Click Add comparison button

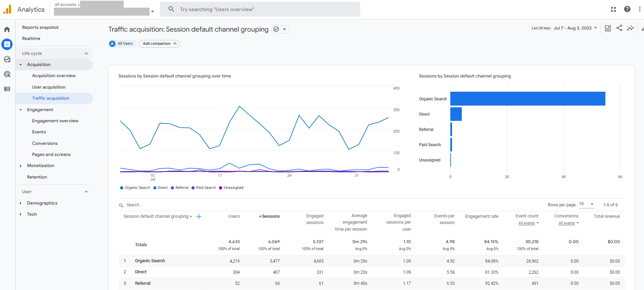coord(159,43)
